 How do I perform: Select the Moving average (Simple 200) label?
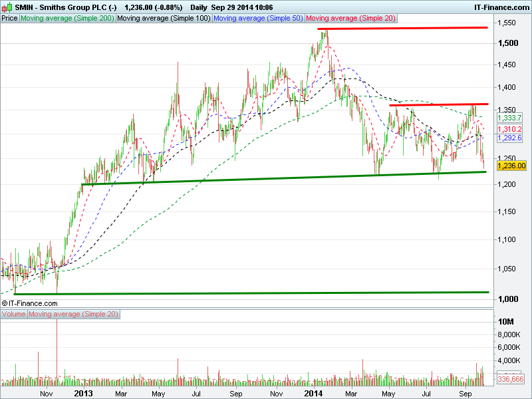(x=67, y=19)
